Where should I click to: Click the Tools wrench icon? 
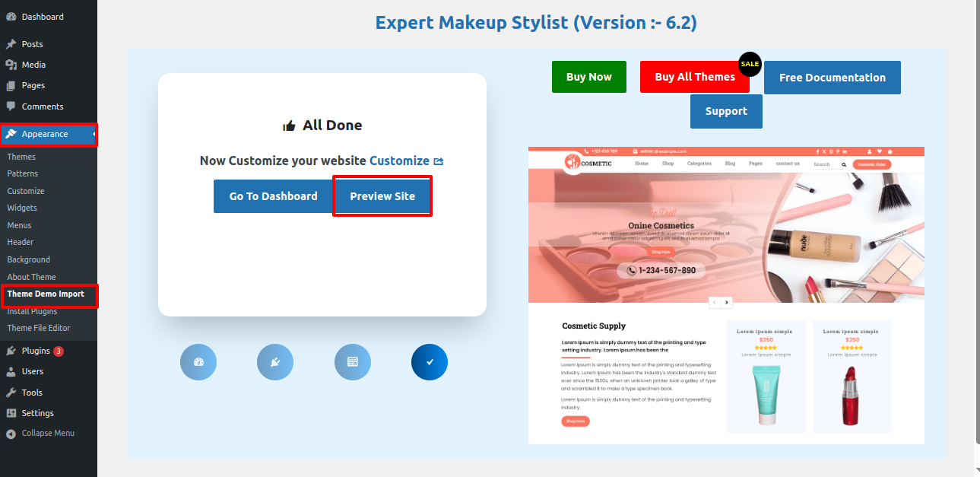pyautogui.click(x=11, y=393)
